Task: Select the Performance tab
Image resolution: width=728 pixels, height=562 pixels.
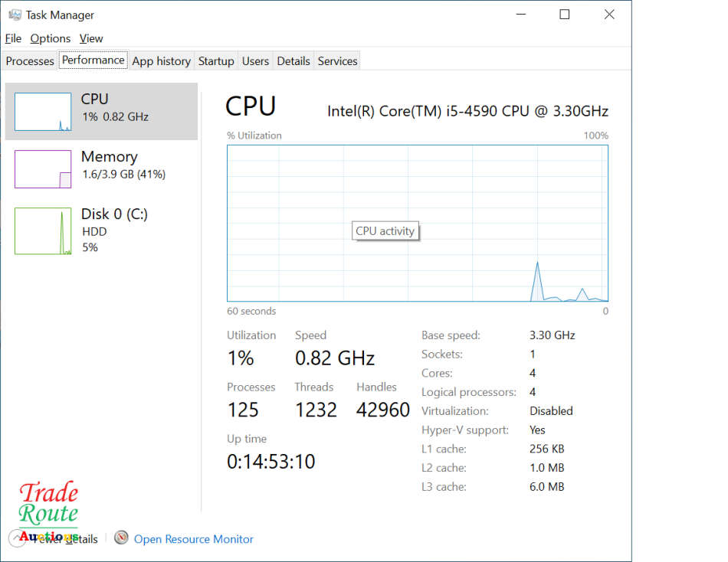Action: coord(93,60)
